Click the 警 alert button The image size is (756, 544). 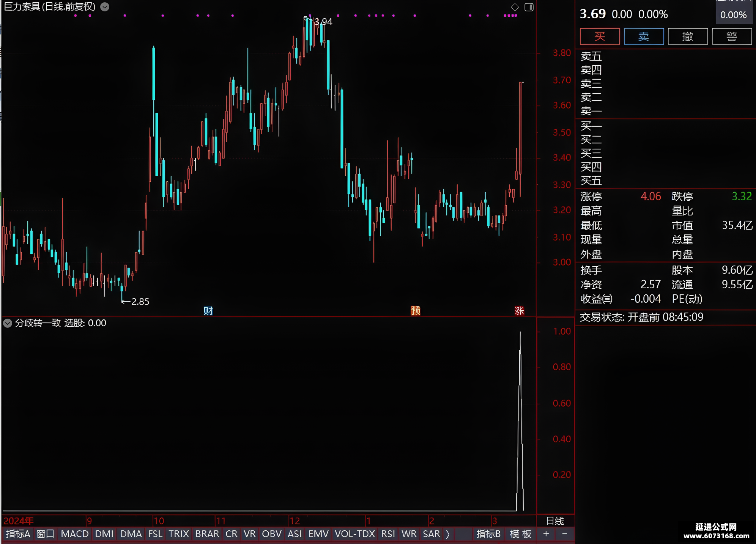[x=732, y=36]
